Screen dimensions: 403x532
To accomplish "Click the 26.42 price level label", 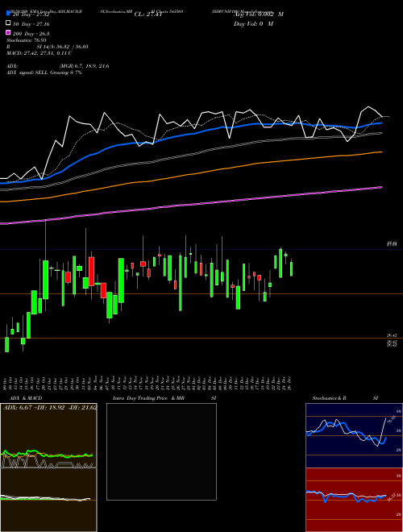I will tap(393, 335).
